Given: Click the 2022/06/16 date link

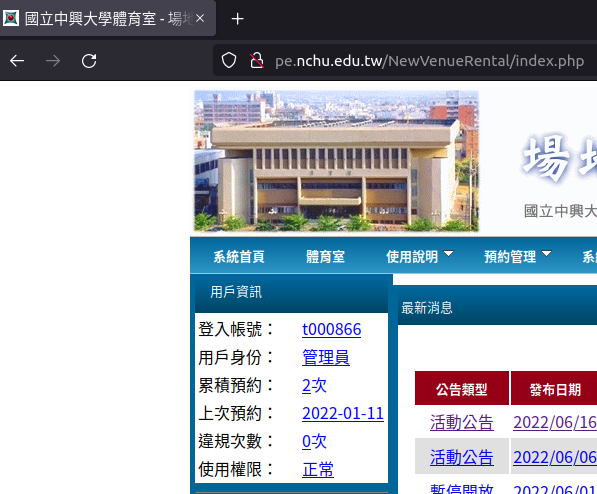Looking at the screenshot, I should (555, 422).
